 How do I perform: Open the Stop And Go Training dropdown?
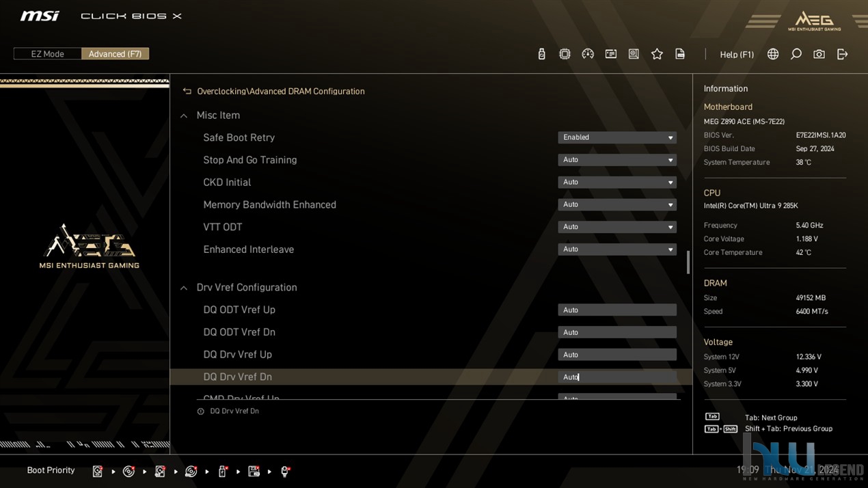(x=617, y=160)
